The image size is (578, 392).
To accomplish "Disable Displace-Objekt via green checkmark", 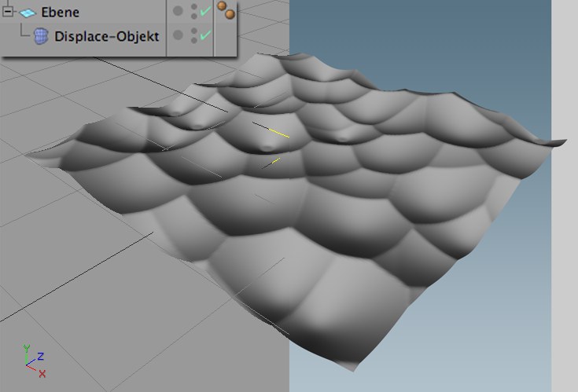I will point(205,35).
